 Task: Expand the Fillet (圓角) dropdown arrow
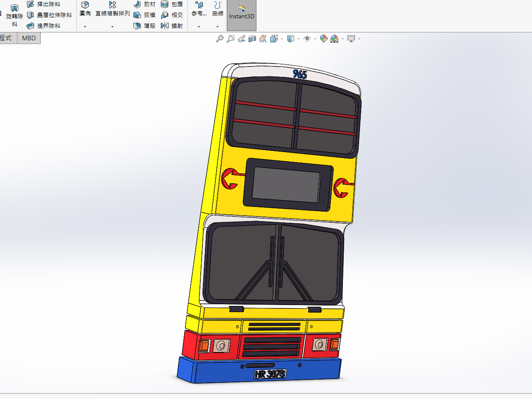pyautogui.click(x=85, y=27)
